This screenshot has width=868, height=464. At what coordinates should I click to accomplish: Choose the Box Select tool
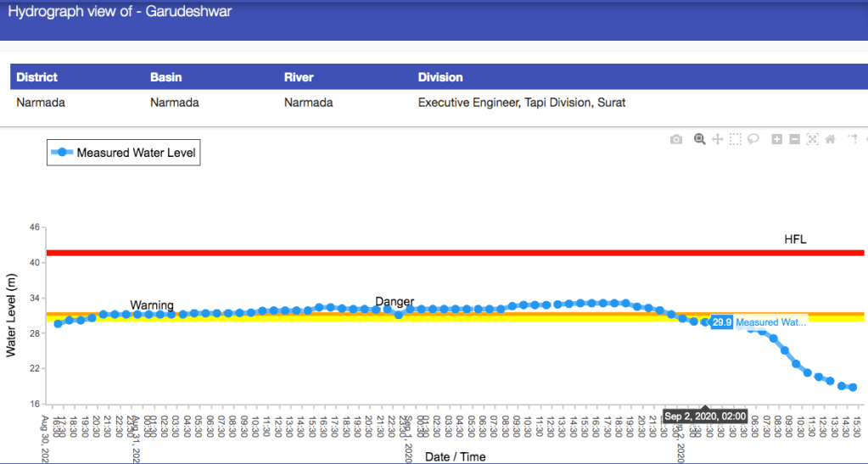tap(735, 139)
